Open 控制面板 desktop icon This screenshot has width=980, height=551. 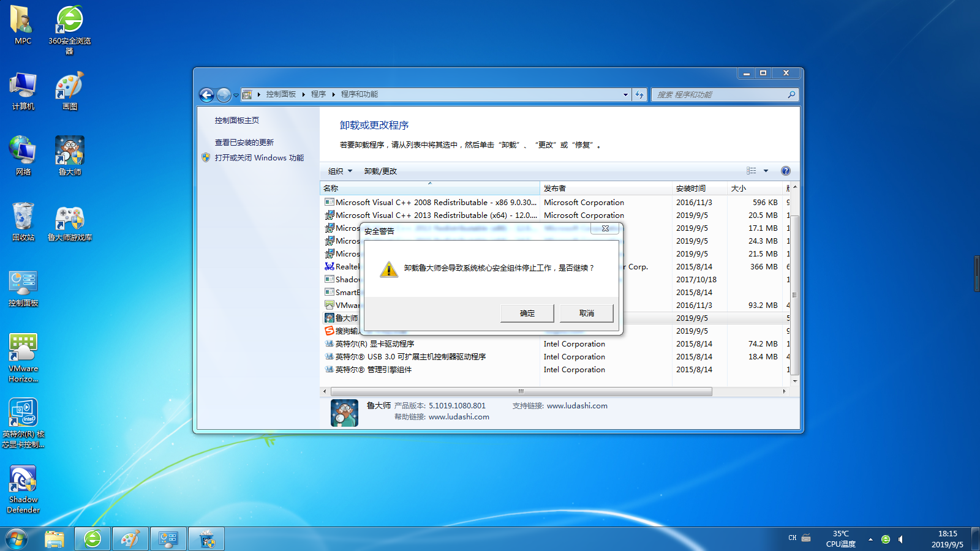pyautogui.click(x=23, y=288)
